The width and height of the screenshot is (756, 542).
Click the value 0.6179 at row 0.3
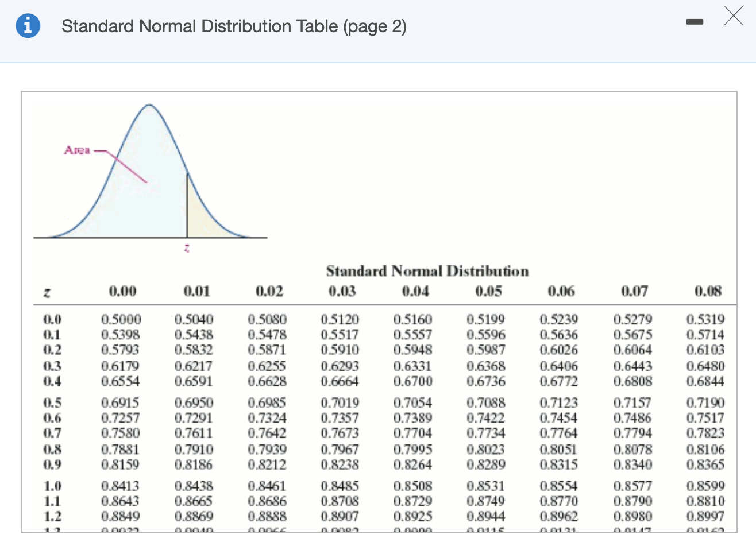click(119, 366)
